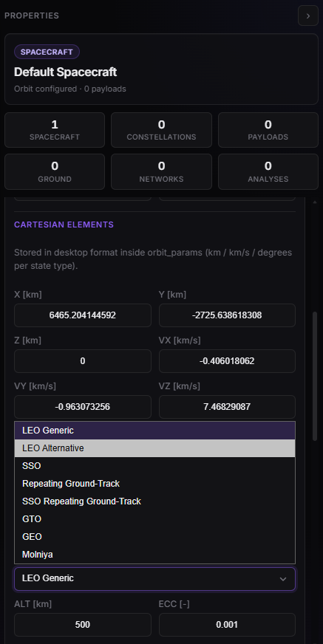
Task: Open the Spacecraft count card
Action: (x=55, y=130)
